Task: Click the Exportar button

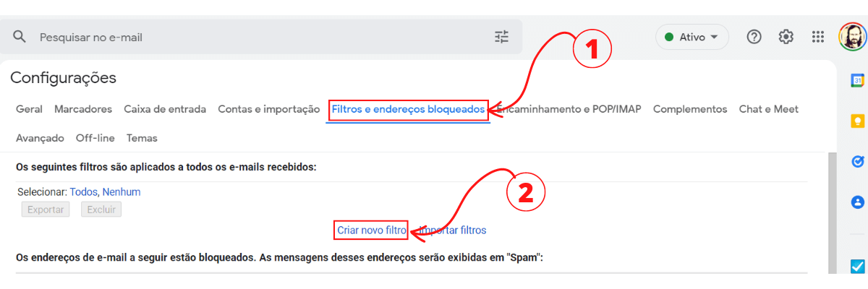Action: coord(46,210)
